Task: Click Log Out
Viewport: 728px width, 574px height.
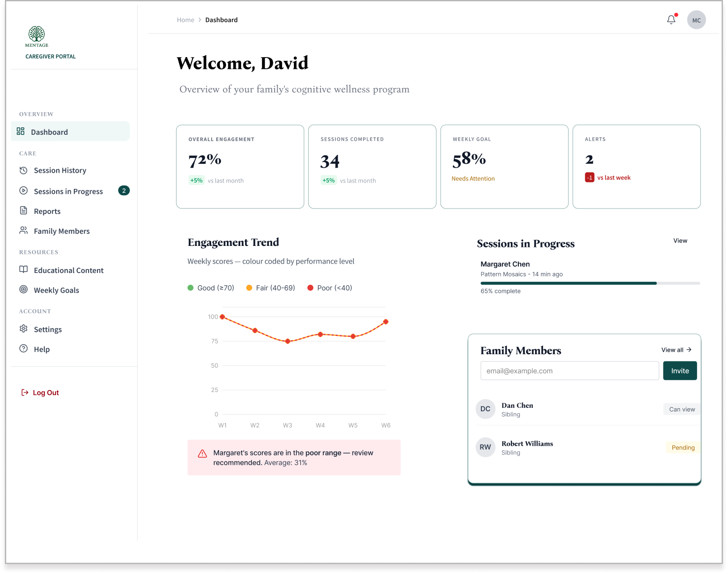Action: 46,393
